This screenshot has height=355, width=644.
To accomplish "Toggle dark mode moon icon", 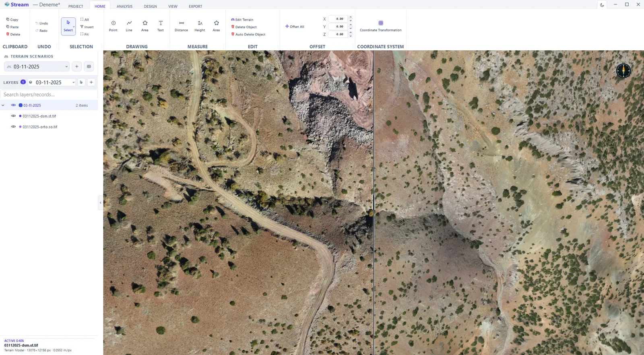I will (602, 5).
